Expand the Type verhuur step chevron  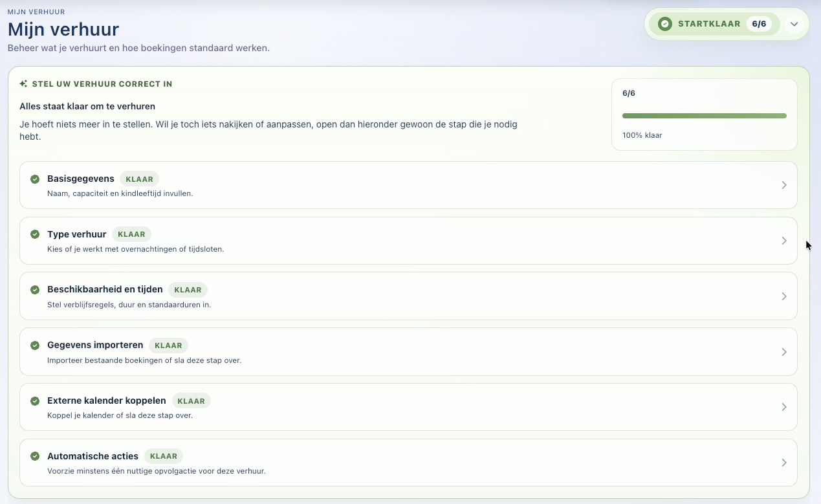click(x=784, y=241)
